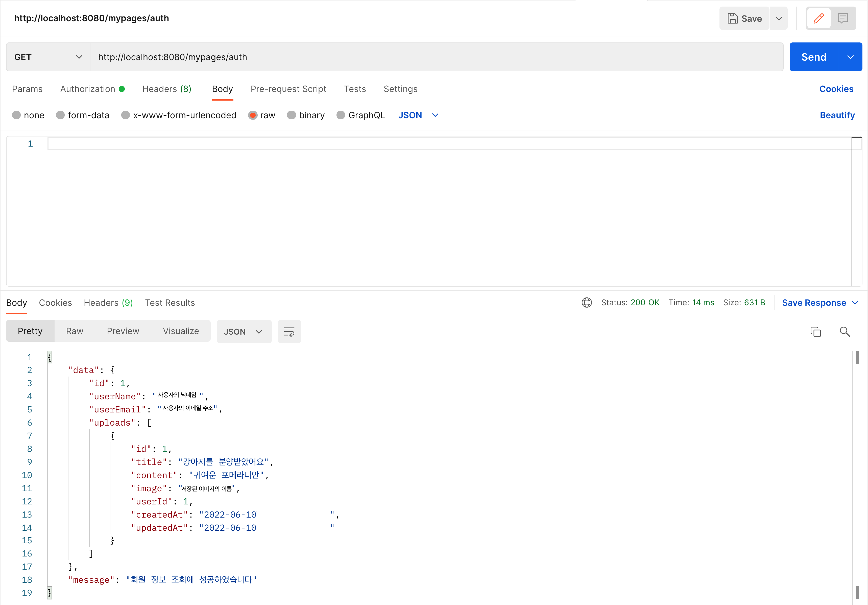Search response with magnifier icon

[x=845, y=332]
